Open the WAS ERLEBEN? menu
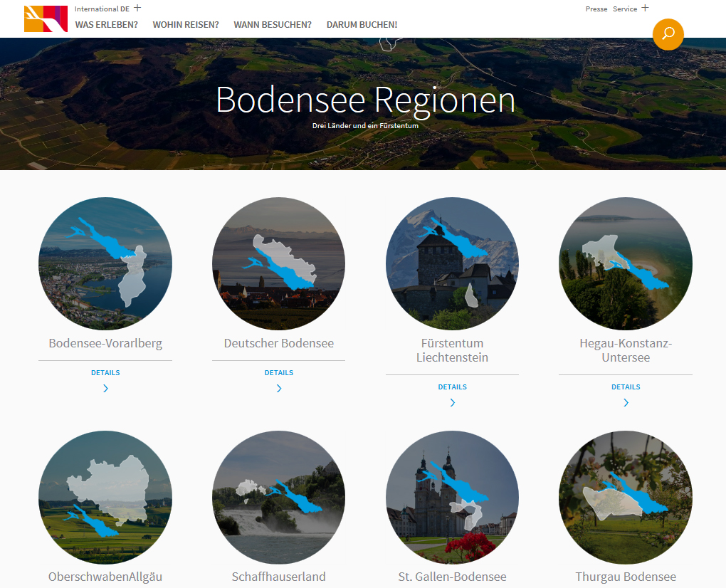The height and width of the screenshot is (588, 726). tap(107, 25)
